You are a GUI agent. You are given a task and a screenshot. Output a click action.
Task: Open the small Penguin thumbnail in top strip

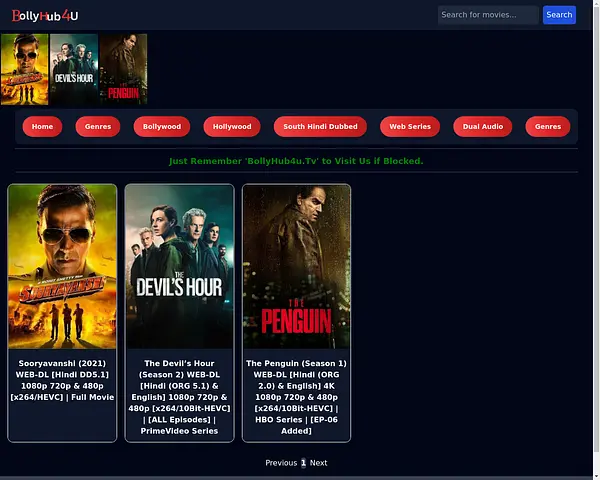coord(123,69)
